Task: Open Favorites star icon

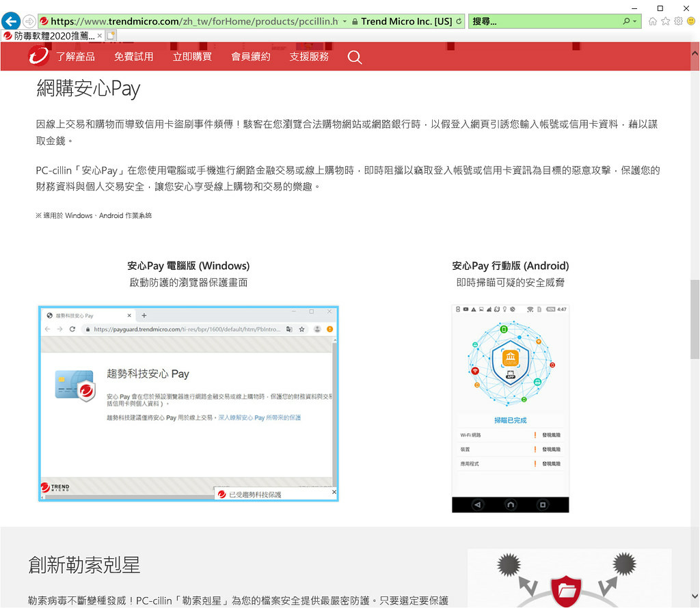Action: pyautogui.click(x=665, y=21)
